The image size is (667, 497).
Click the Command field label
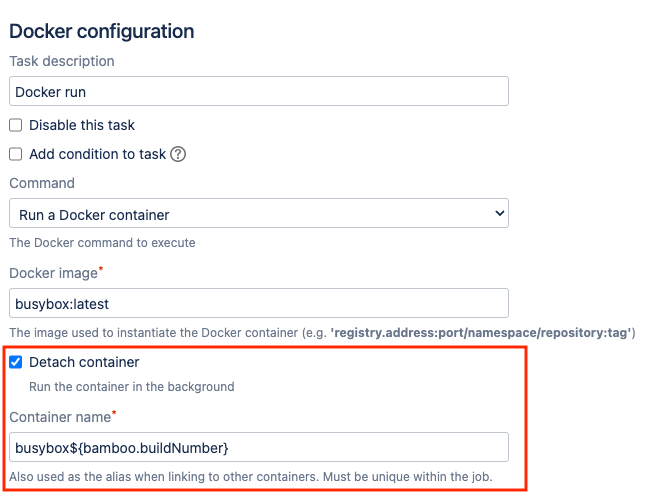[42, 183]
